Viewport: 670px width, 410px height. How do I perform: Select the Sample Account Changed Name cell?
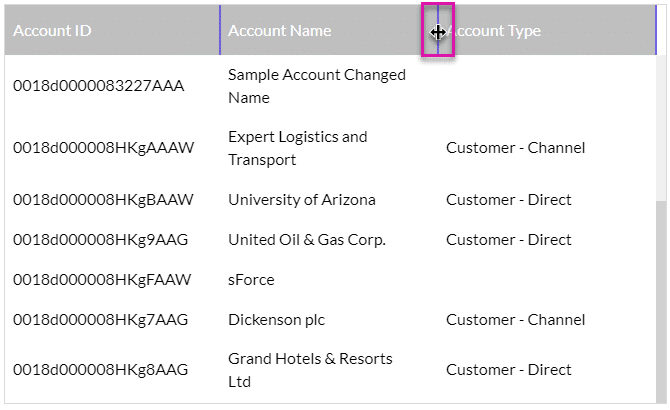coord(316,86)
